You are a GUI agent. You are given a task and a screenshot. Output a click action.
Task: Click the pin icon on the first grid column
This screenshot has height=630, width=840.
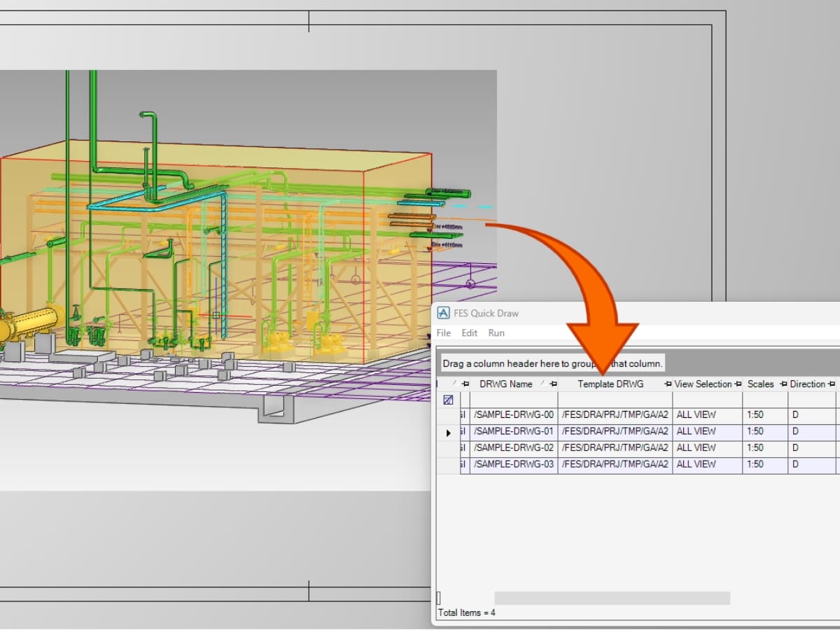tap(465, 384)
